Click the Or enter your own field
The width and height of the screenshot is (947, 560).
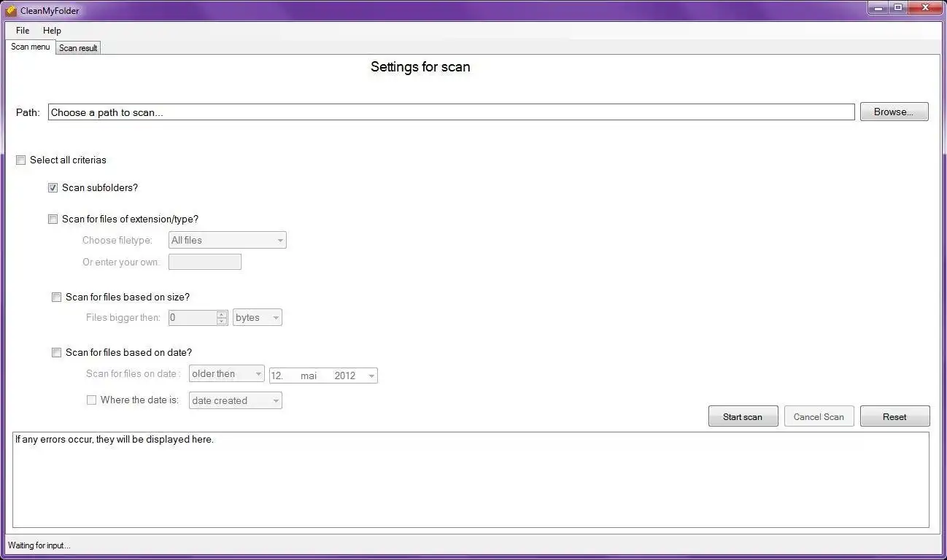pyautogui.click(x=204, y=262)
